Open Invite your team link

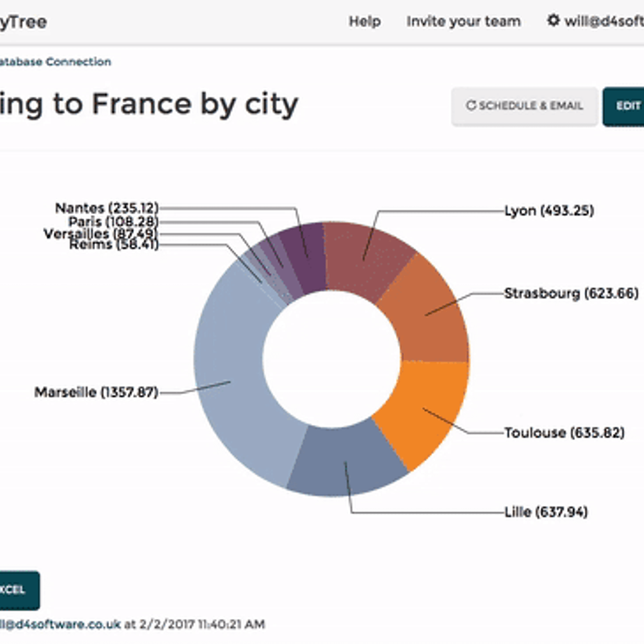[x=463, y=21]
